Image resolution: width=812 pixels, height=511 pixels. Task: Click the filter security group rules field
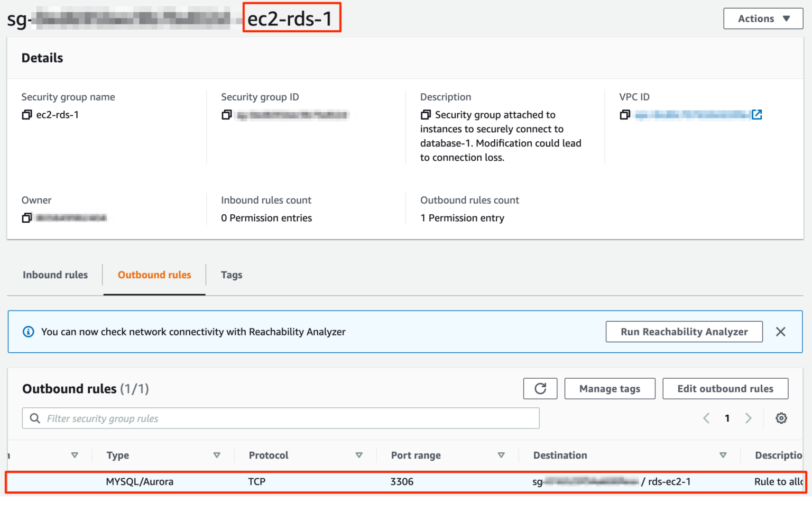tap(280, 418)
